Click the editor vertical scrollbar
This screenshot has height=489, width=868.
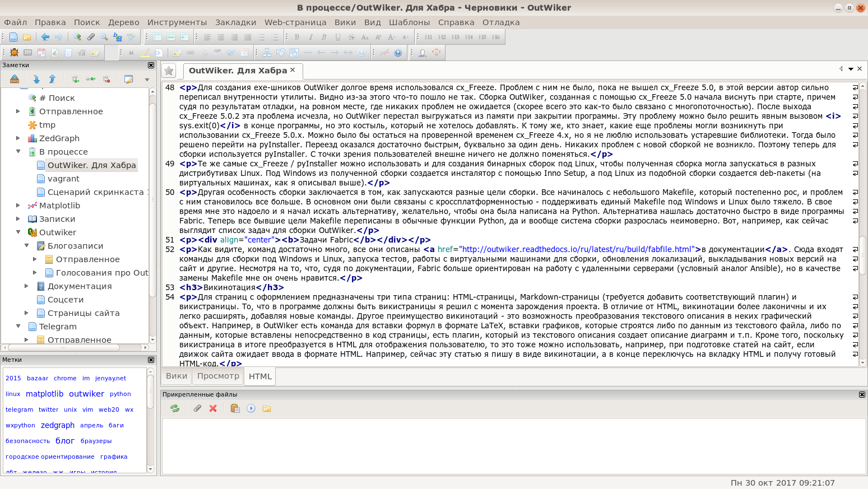(x=863, y=224)
